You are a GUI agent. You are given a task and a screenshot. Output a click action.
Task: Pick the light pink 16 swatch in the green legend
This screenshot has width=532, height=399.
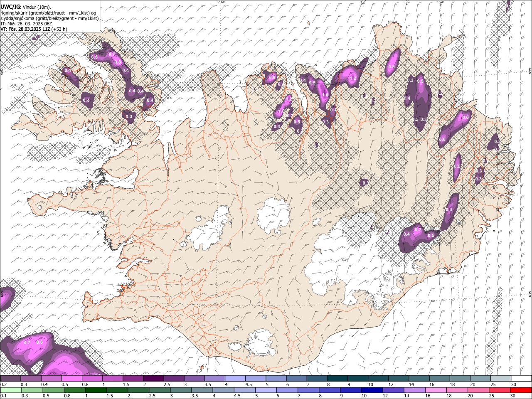436,390
